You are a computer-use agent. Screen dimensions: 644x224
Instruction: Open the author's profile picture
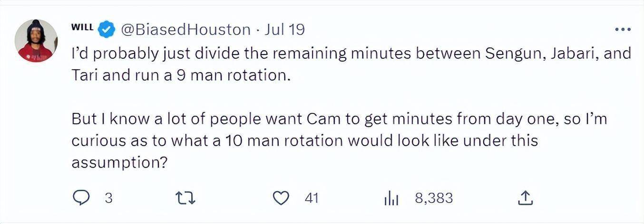tap(36, 41)
